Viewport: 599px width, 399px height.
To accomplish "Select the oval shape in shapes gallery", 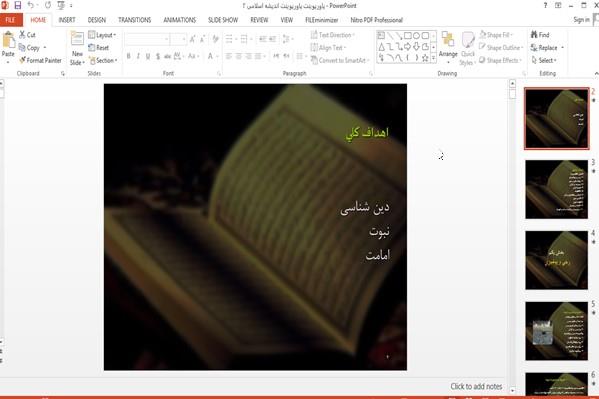I will [416, 36].
